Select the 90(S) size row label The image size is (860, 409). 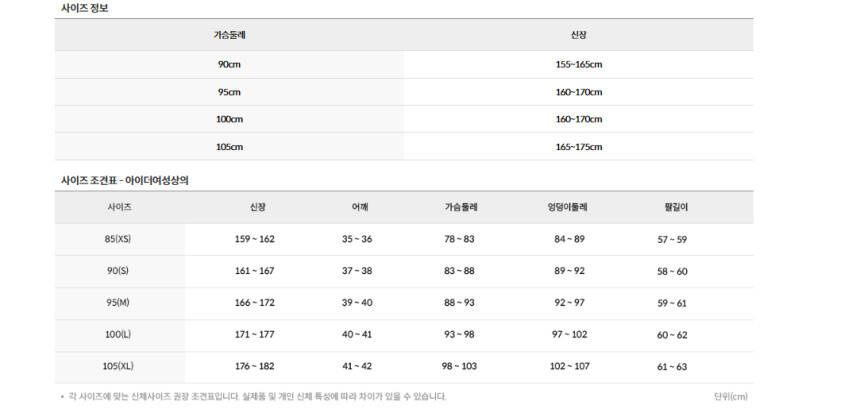pos(118,271)
